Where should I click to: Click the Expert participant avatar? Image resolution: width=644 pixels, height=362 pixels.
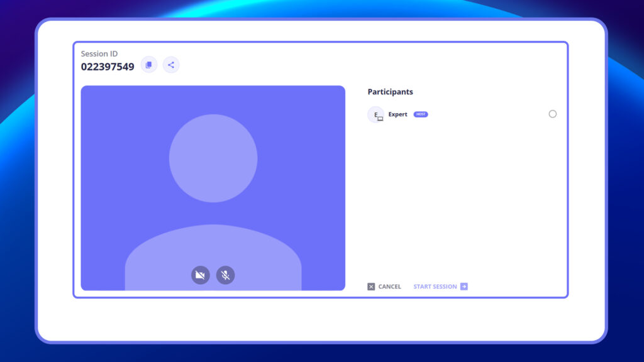coord(376,114)
